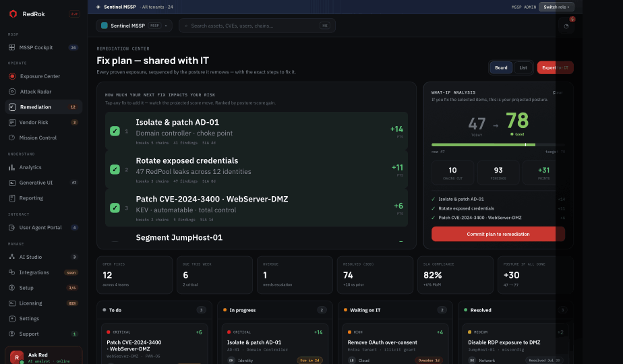Click the 10 chains cut tile
623x364 pixels.
452,173
